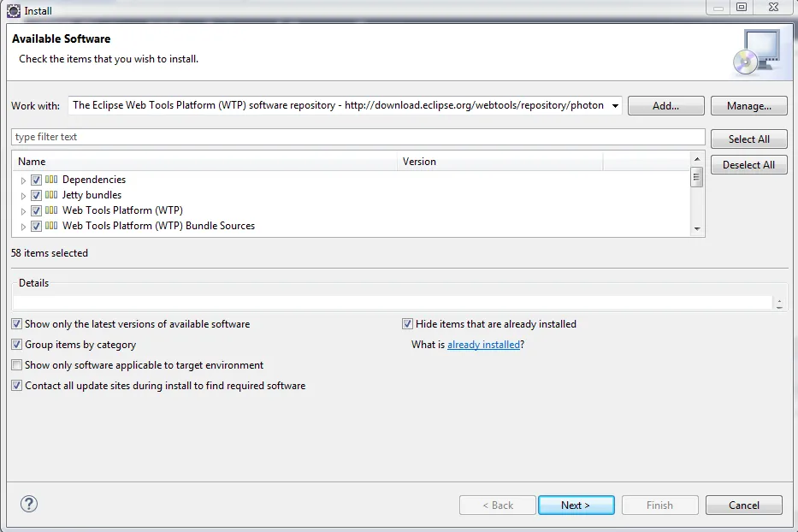Viewport: 798px width, 532px height.
Task: Click the Web Tools Platform (WTP) category icon
Action: pos(51,210)
